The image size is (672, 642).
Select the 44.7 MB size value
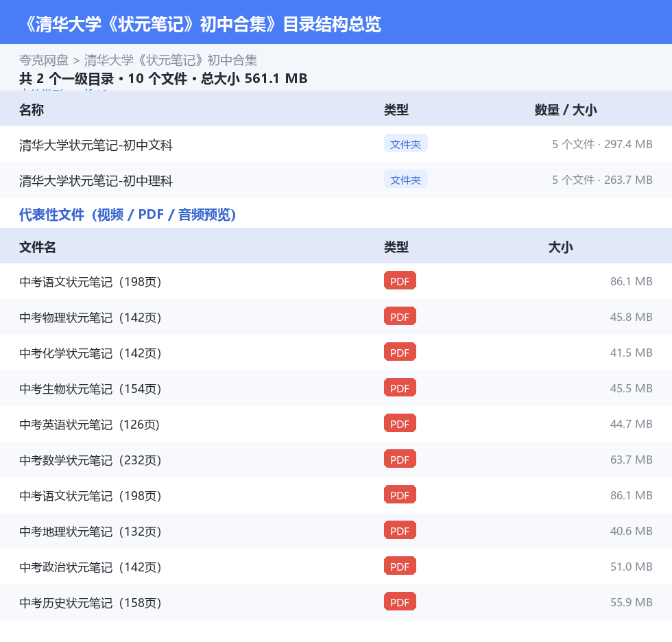(x=632, y=423)
